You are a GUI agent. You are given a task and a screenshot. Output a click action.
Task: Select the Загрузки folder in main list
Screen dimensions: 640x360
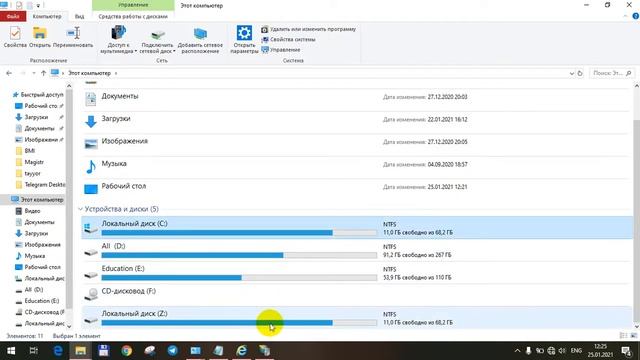[355, 122]
